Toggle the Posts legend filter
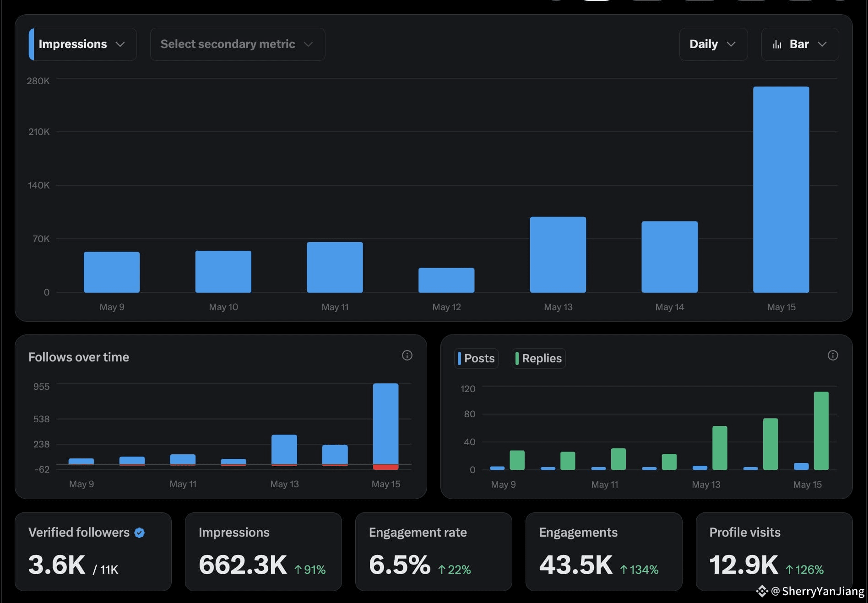Screen dimensions: 868x603 point(476,358)
